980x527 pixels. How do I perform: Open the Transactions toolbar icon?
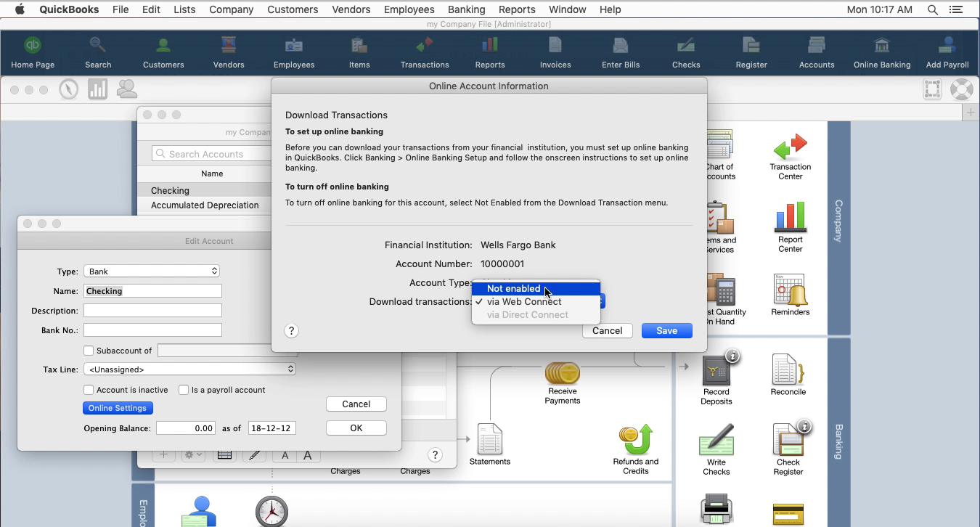[x=425, y=52]
